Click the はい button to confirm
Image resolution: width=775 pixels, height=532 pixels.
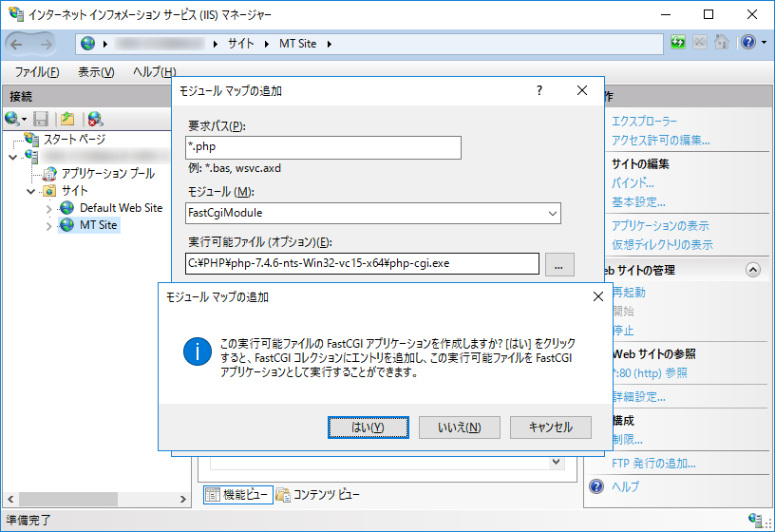pyautogui.click(x=368, y=427)
